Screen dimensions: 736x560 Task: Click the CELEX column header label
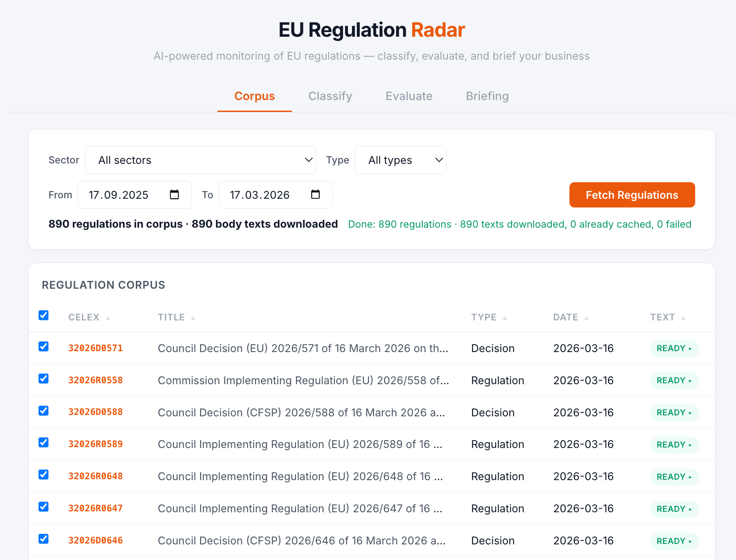click(84, 318)
